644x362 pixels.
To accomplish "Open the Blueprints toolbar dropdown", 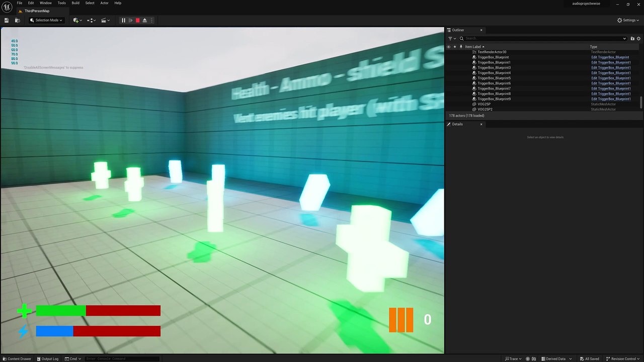I will (91, 20).
